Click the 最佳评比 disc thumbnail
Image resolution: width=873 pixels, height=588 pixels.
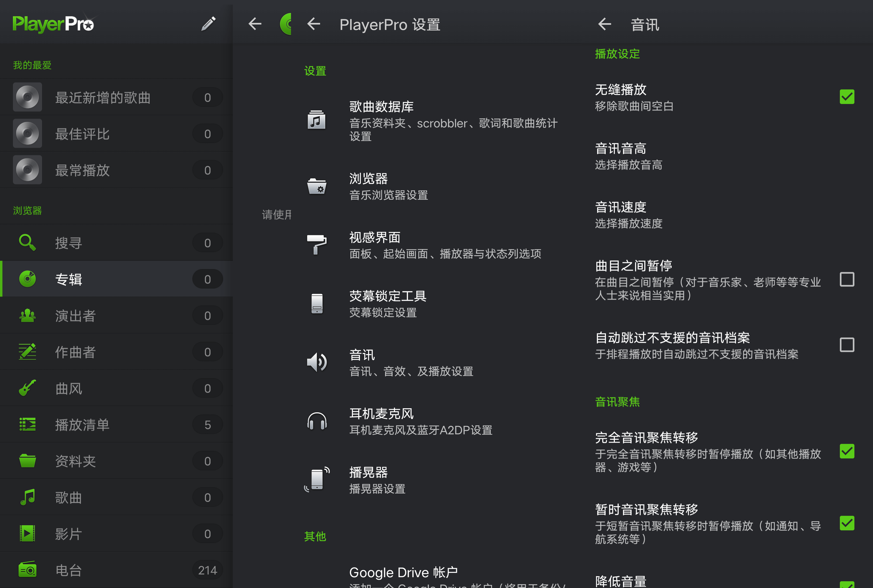pos(27,133)
